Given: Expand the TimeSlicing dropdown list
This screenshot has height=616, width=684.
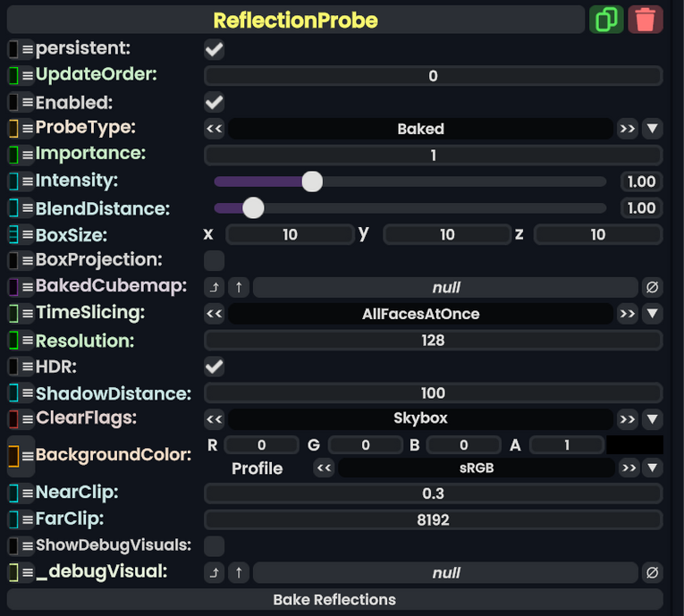Looking at the screenshot, I should pos(652,313).
